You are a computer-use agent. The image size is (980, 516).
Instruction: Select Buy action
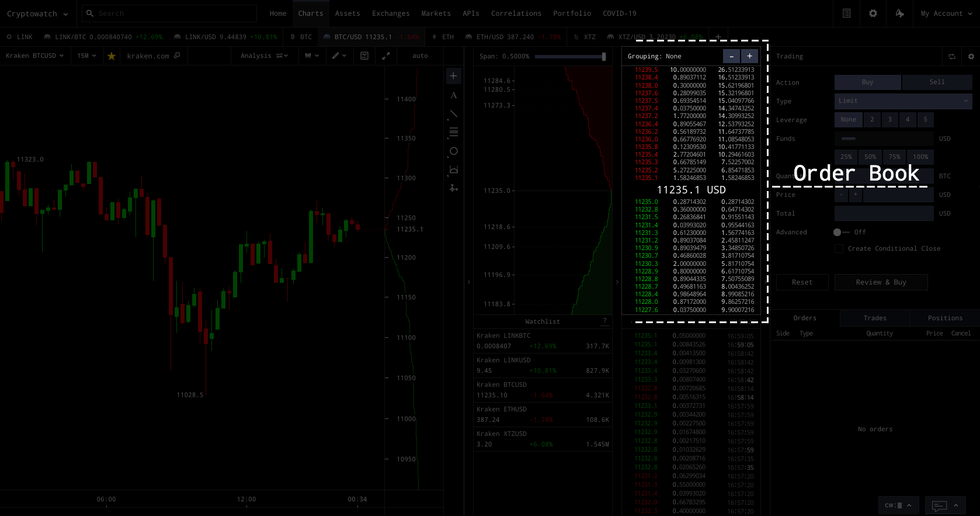click(868, 82)
